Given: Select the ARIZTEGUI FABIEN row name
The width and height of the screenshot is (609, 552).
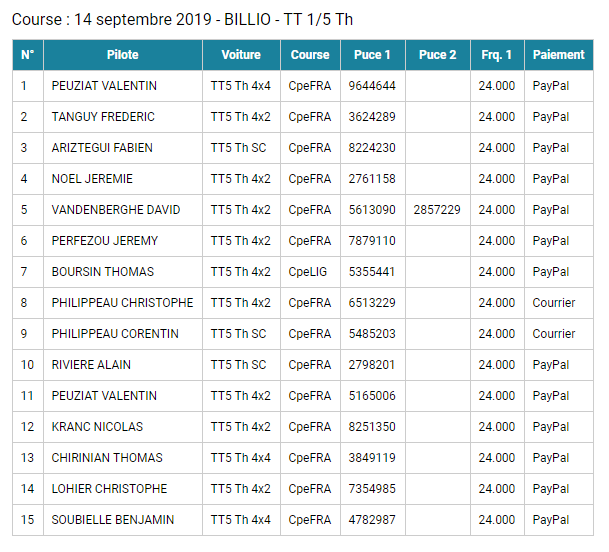Looking at the screenshot, I should [102, 148].
